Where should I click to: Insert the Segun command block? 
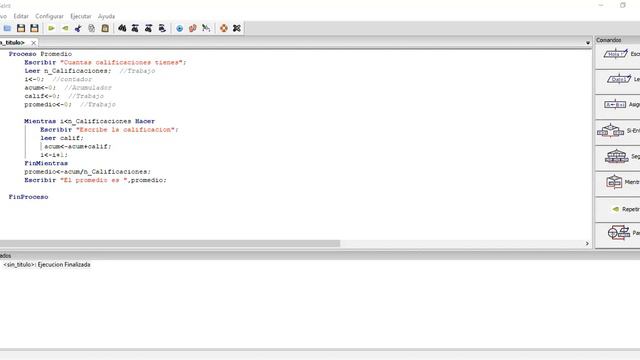618,157
